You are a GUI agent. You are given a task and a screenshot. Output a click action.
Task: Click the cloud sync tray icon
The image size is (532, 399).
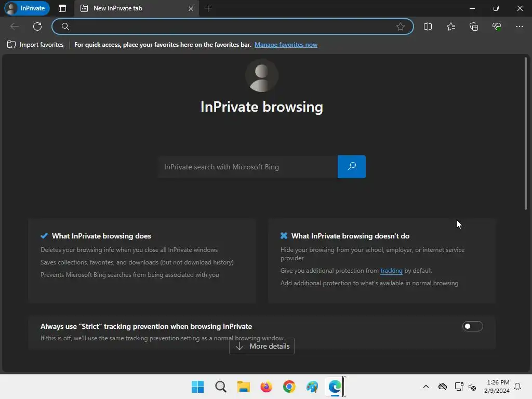coord(443,387)
